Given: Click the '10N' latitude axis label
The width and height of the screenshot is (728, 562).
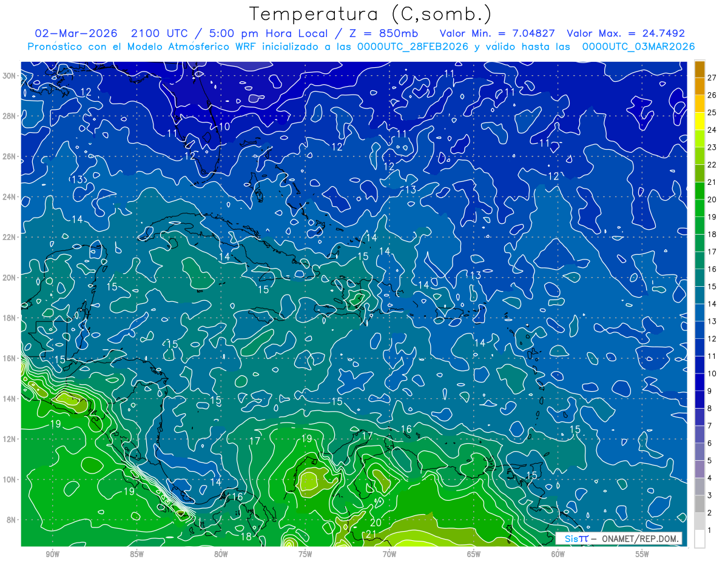Looking at the screenshot, I should click(10, 480).
